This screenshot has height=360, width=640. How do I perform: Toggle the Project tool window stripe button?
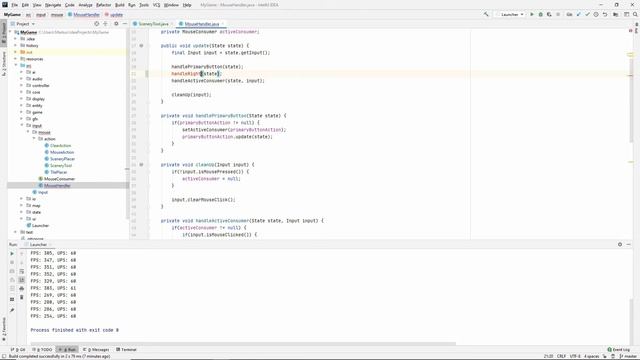pos(4,33)
